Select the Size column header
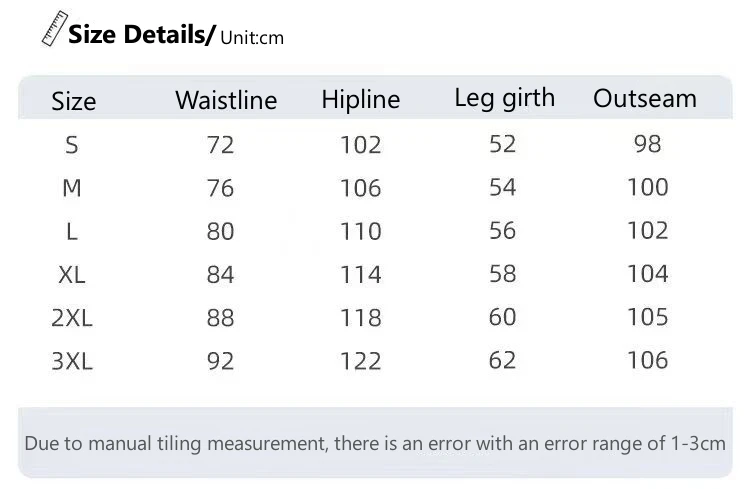 [74, 101]
